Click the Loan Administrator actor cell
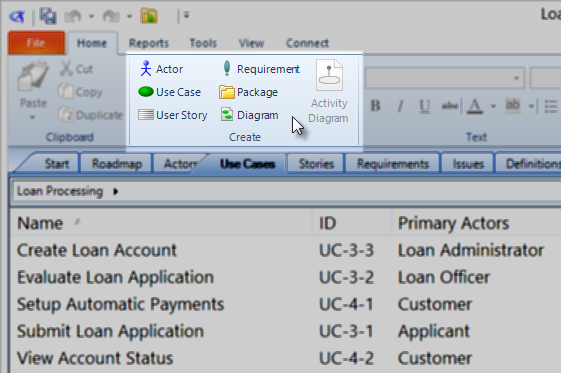 point(471,250)
